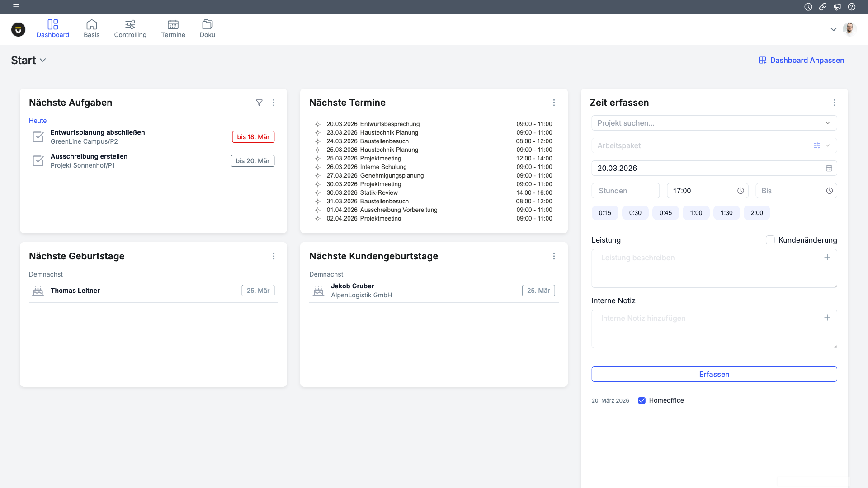The image size is (868, 488).
Task: Click the Erfassen button
Action: tap(714, 374)
